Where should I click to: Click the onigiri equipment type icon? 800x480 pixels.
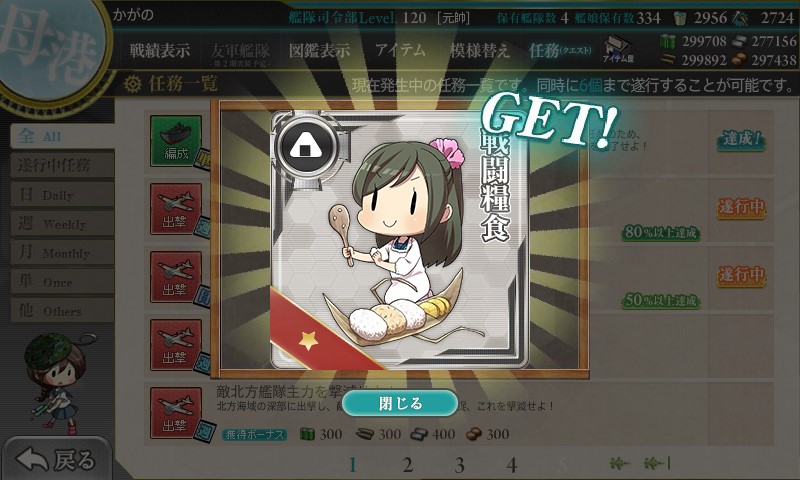point(305,147)
